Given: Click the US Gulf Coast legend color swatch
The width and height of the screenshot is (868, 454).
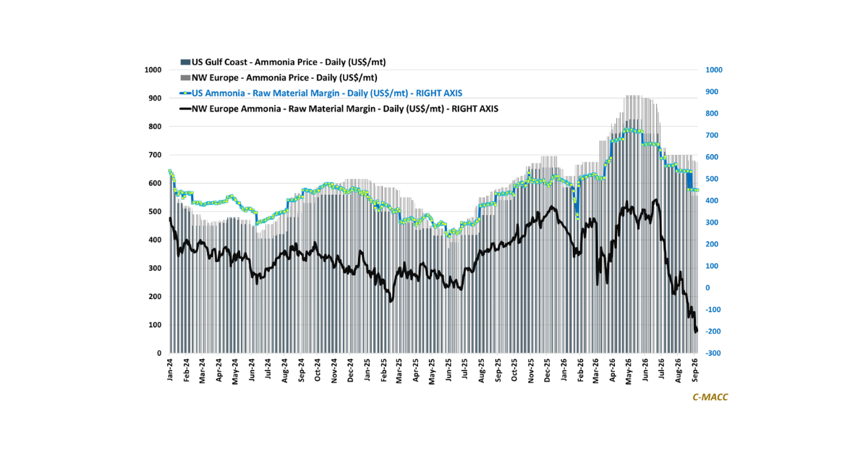Looking at the screenshot, I should pos(184,62).
